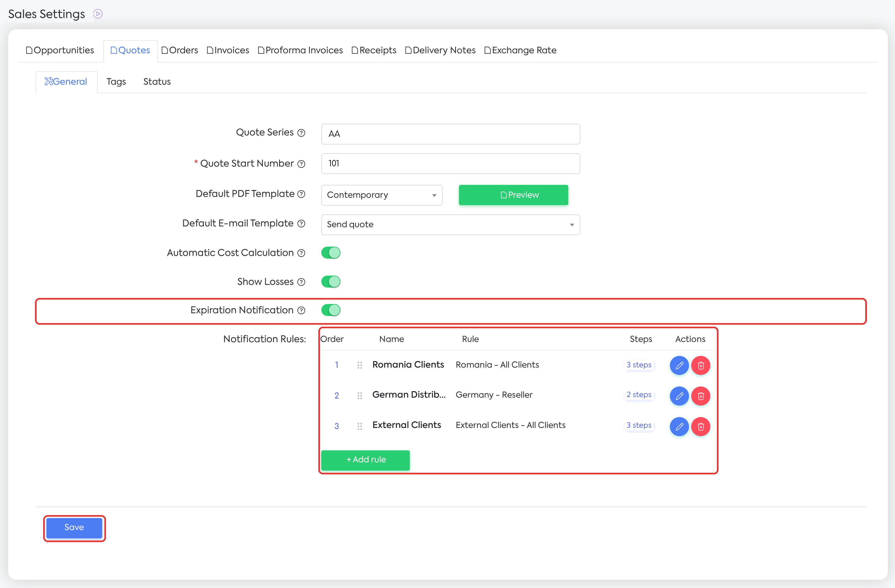Switch to the Opportunities tab
The image size is (895, 588).
pyautogui.click(x=60, y=50)
